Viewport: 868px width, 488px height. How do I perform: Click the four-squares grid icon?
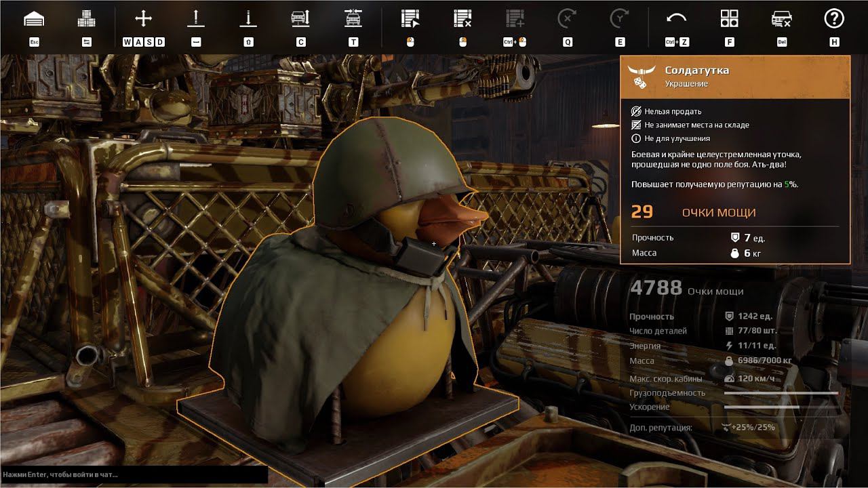click(730, 19)
